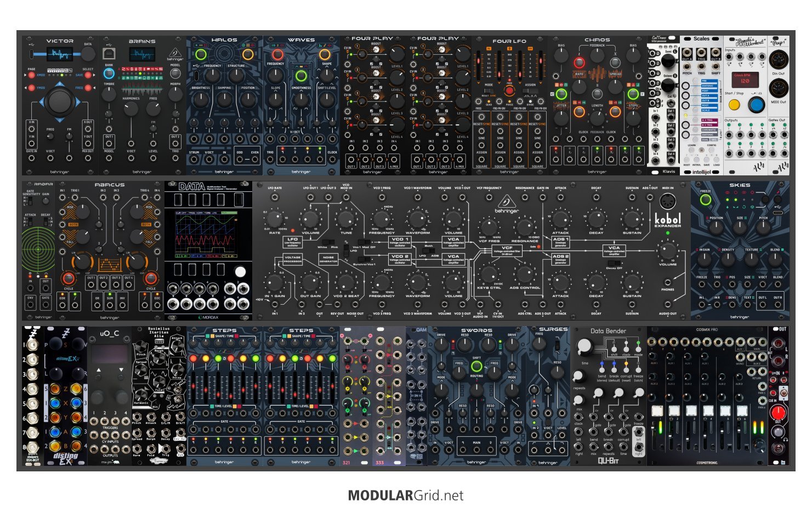
Task: Click the Brains waveform display screen
Action: 142,54
